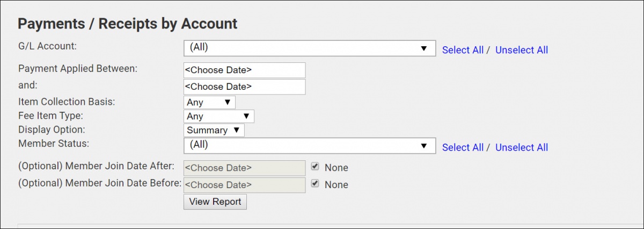This screenshot has width=644, height=229.
Task: Click the Payment Applied Between date field
Action: click(244, 70)
